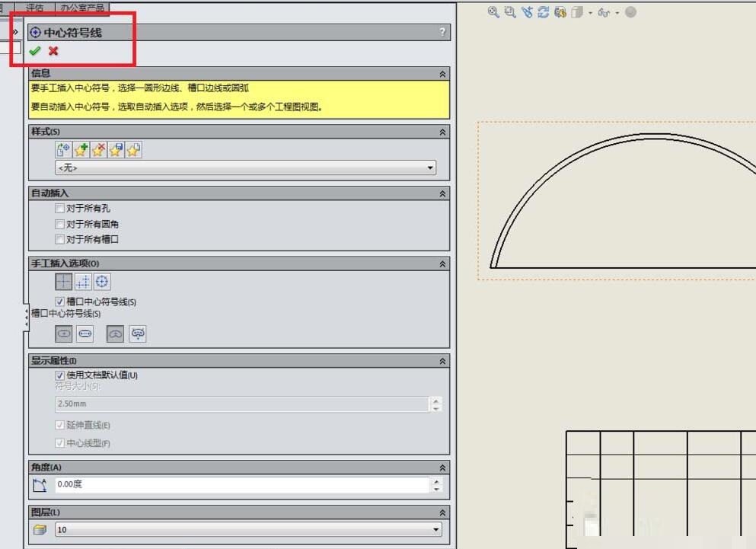
Task: Collapse the 自动插入 section
Action: click(442, 193)
